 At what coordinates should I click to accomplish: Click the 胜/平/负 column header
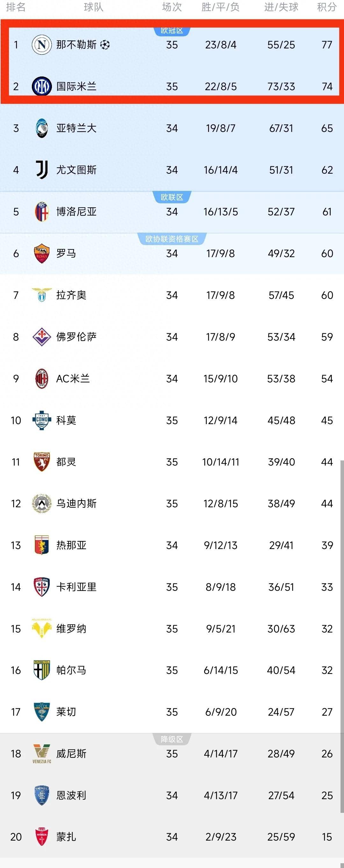(220, 7)
